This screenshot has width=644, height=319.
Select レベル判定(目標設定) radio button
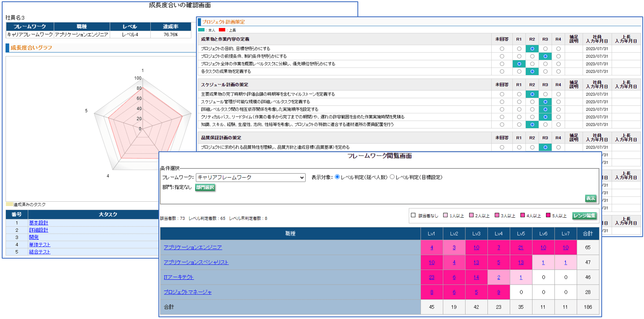[x=392, y=177]
